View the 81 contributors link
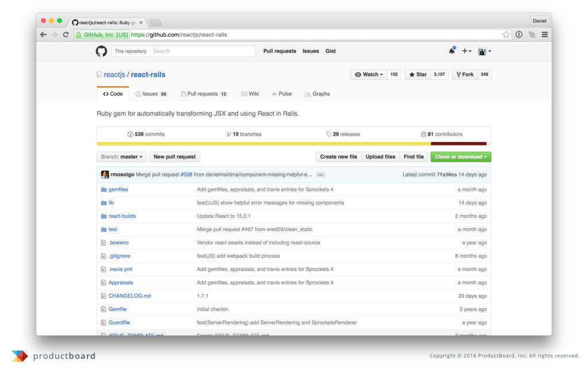Viewport: 588px width, 368px height. [x=442, y=134]
